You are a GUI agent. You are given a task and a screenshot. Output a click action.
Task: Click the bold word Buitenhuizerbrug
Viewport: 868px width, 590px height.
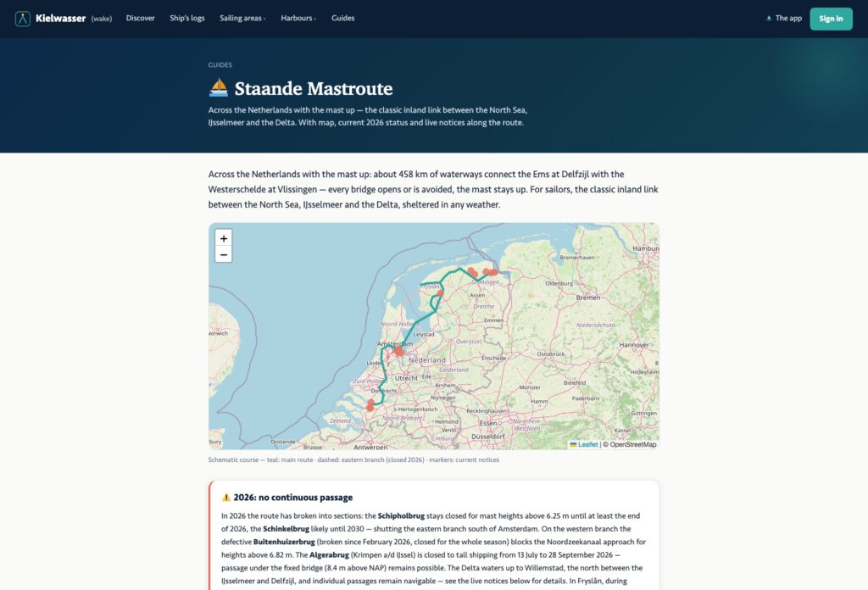(284, 542)
